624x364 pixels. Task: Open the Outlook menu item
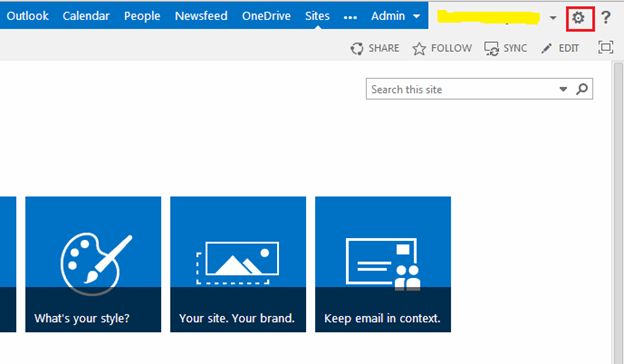(27, 16)
